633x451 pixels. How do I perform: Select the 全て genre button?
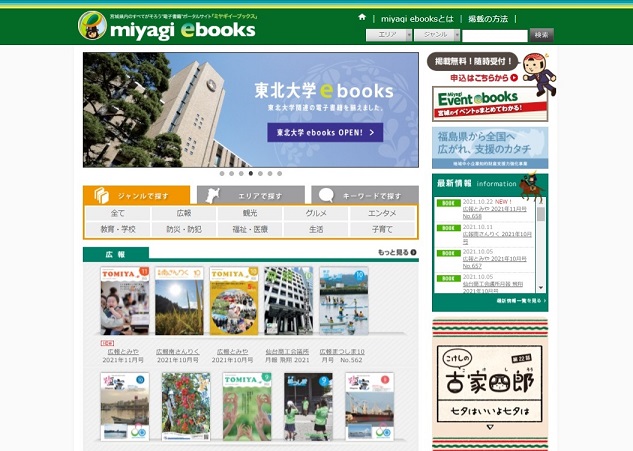pyautogui.click(x=118, y=214)
